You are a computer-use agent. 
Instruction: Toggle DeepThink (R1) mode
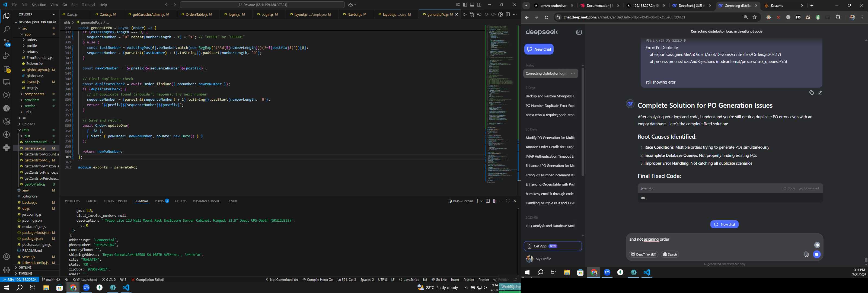click(x=643, y=254)
